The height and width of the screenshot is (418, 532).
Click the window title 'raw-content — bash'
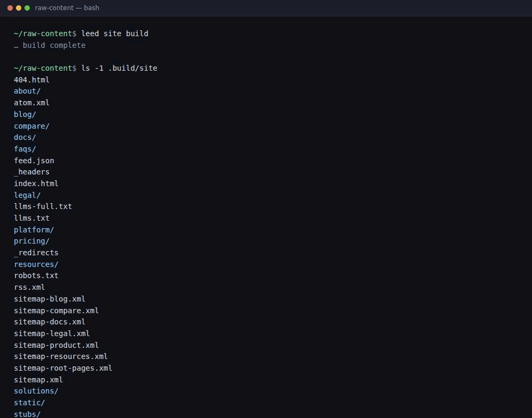pos(67,8)
